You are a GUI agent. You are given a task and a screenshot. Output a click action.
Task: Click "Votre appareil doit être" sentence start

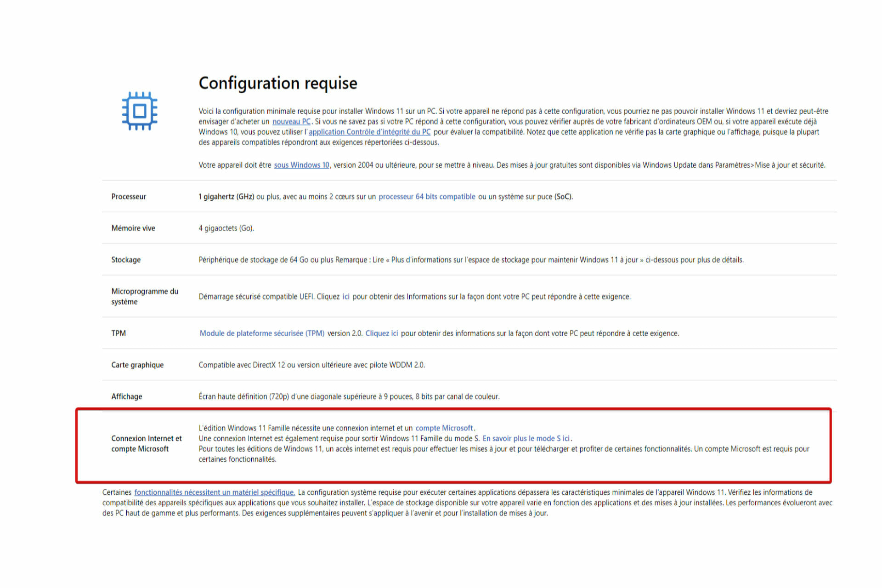[x=235, y=165]
